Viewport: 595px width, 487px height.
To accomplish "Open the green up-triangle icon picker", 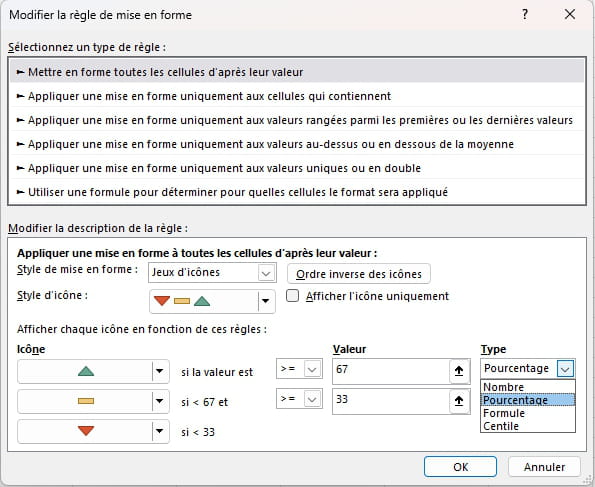I will click(x=93, y=371).
